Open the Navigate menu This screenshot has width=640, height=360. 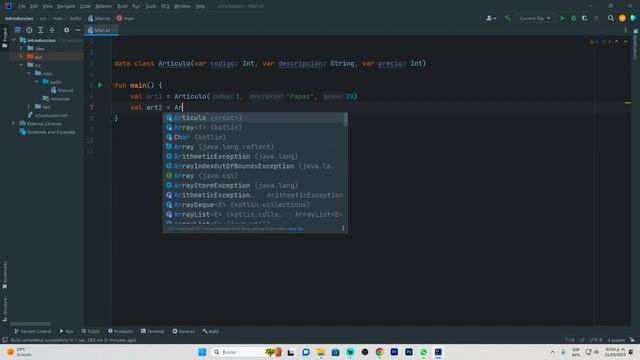tap(66, 6)
